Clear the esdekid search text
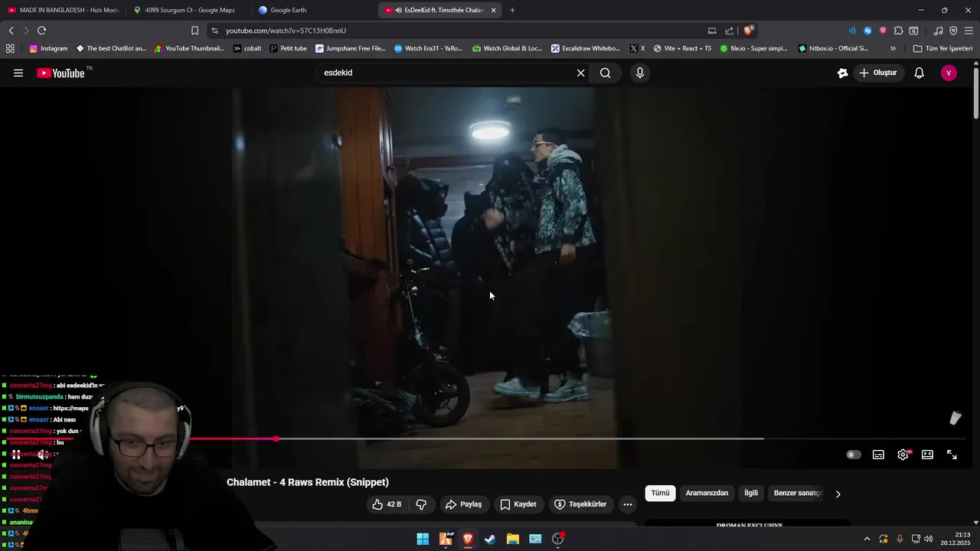 tap(580, 73)
